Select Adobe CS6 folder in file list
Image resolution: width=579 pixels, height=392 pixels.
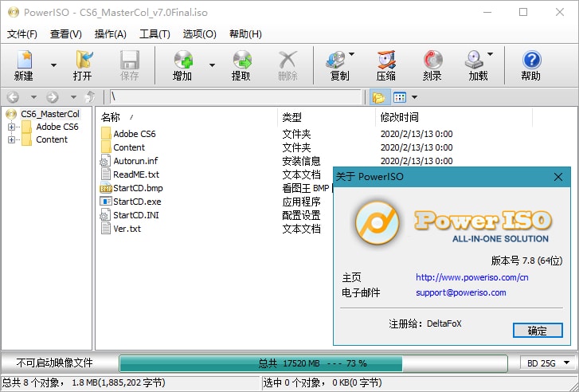pos(135,134)
